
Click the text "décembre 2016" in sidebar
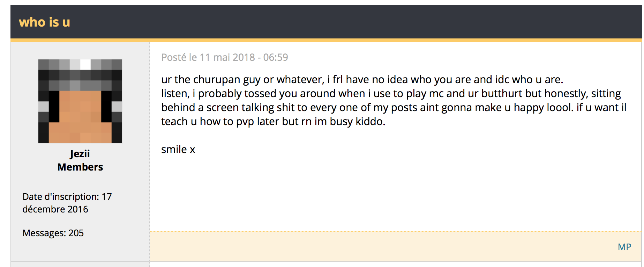[x=55, y=209]
